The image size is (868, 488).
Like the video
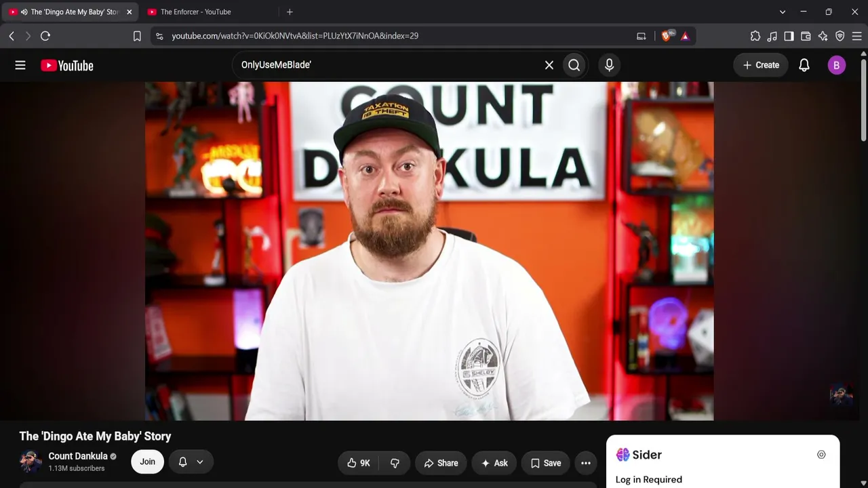pyautogui.click(x=359, y=463)
